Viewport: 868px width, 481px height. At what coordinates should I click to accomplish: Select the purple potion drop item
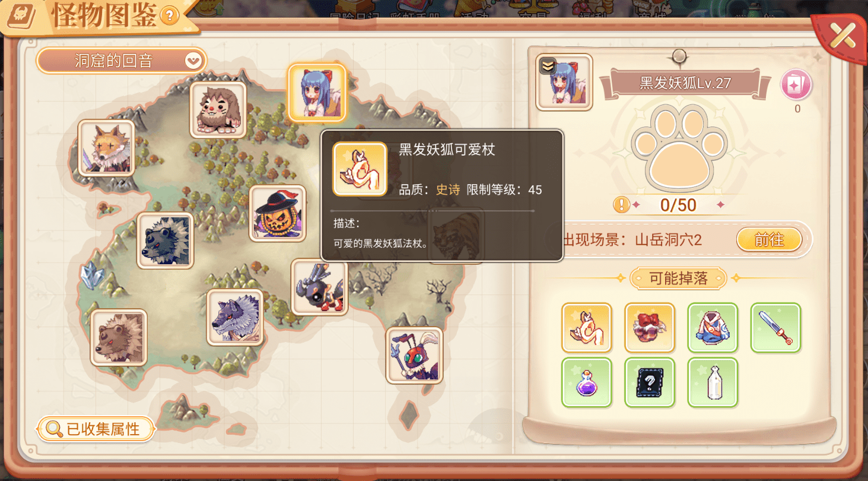point(587,382)
